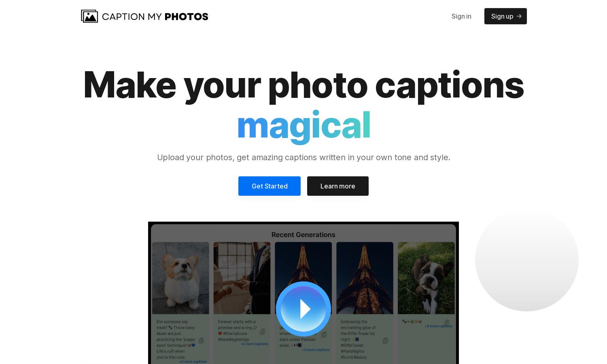Click the Sign up button
Viewport: 607px width, 364px height.
505,16
